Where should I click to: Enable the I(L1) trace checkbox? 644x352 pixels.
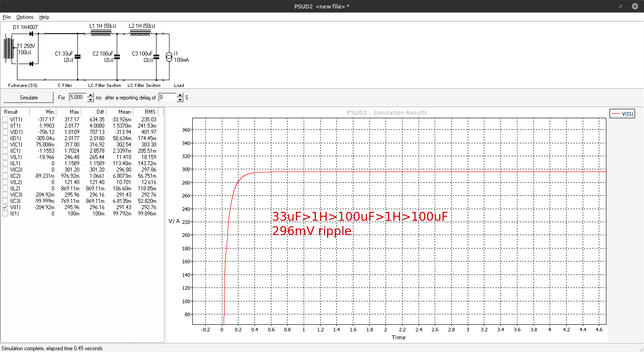click(x=5, y=163)
